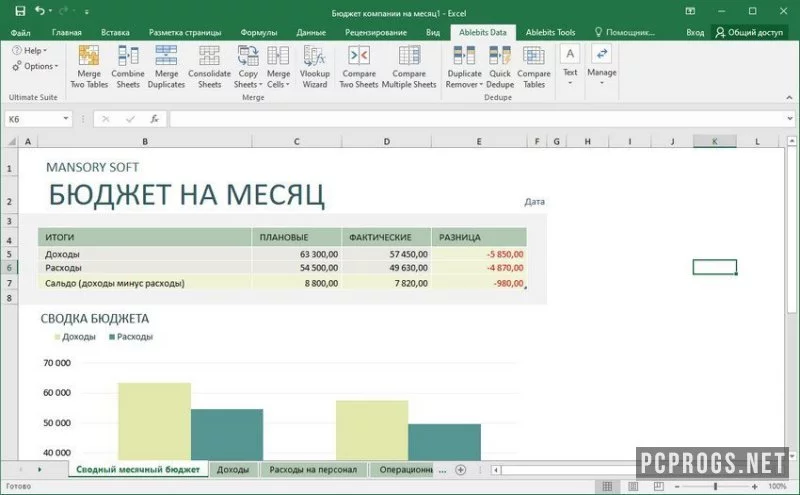Open the Формулы ribbon tab
Viewport: 800px width, 495px height.
[259, 32]
